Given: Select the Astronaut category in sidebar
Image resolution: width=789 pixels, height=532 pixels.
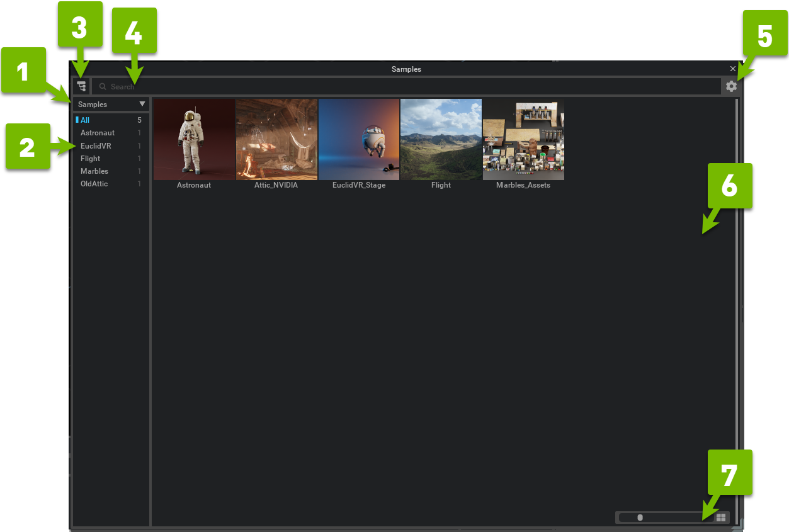Looking at the screenshot, I should (98, 133).
